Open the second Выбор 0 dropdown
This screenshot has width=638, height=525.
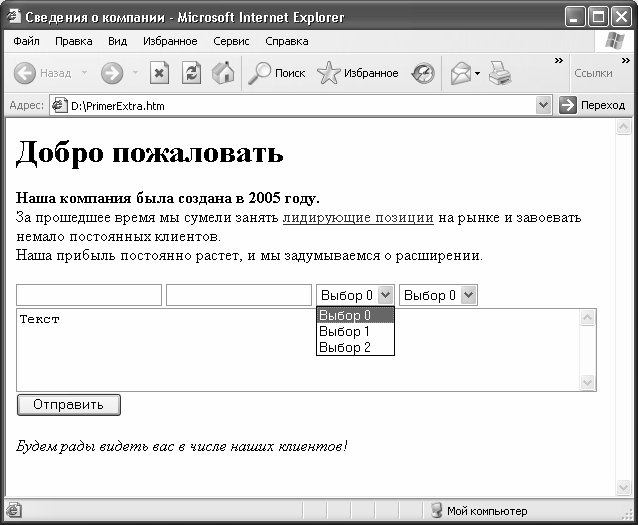pyautogui.click(x=438, y=295)
